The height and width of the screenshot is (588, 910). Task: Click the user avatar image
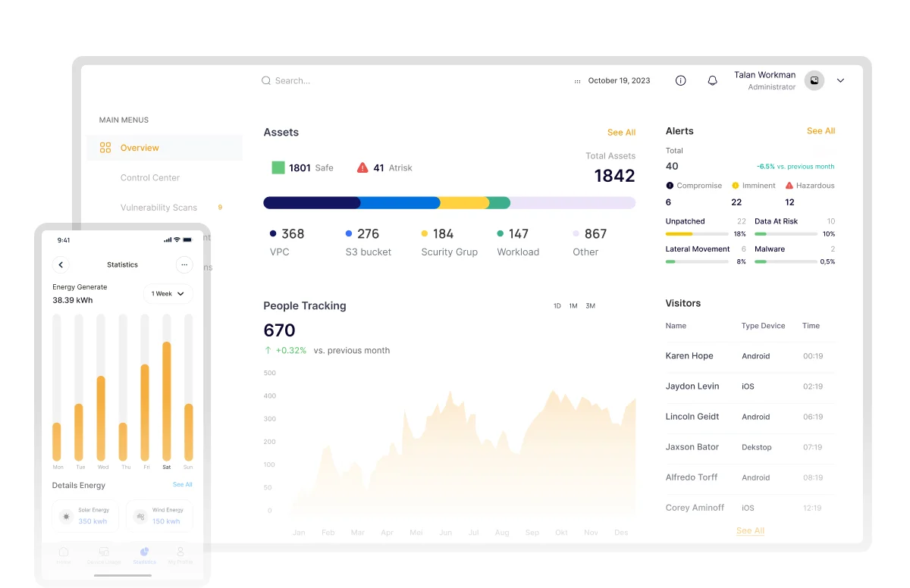[814, 80]
